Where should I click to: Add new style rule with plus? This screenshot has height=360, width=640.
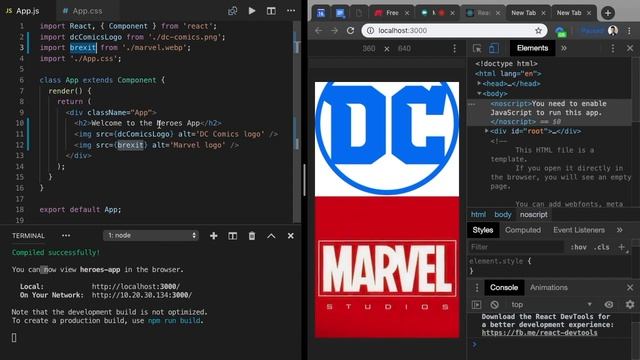(x=621, y=247)
